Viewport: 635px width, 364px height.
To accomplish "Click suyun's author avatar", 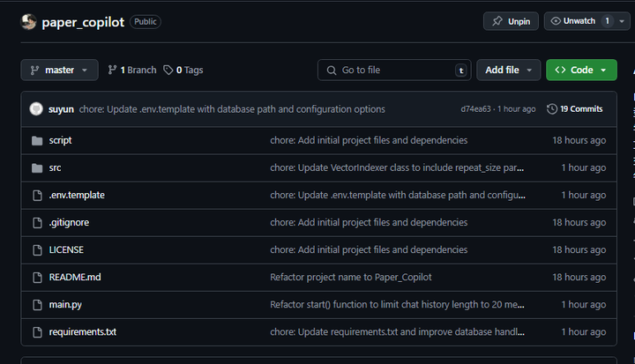I will coord(36,109).
